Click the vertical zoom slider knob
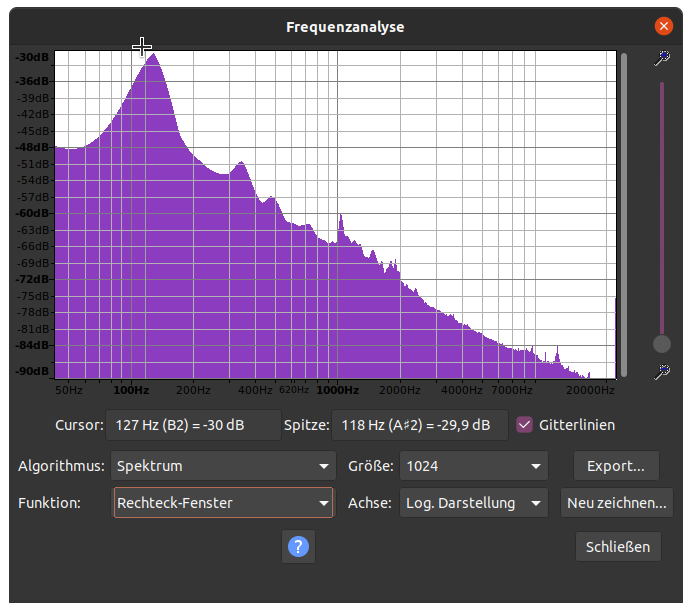The width and height of the screenshot is (692, 612). pos(662,344)
